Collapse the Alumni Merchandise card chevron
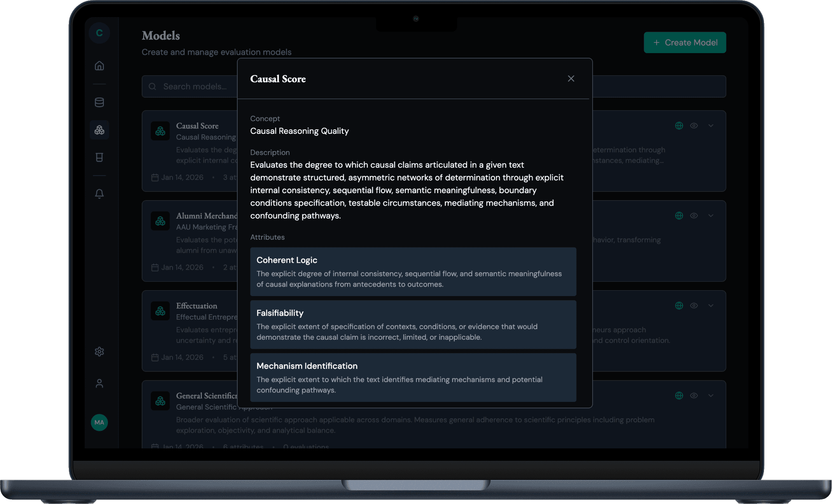This screenshot has height=504, width=832. (711, 215)
